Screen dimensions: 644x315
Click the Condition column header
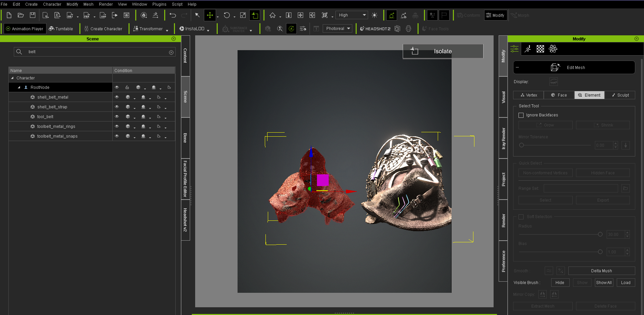[x=144, y=70]
